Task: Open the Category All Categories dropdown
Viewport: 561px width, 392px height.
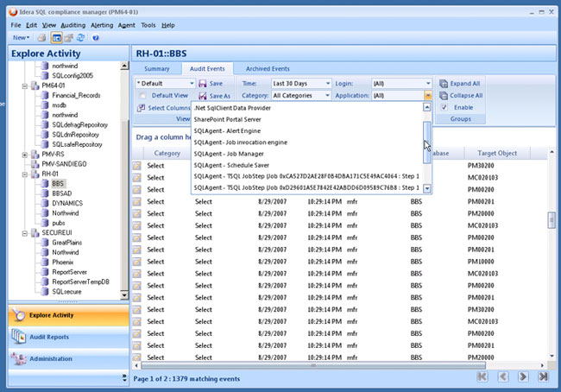Action: [327, 96]
